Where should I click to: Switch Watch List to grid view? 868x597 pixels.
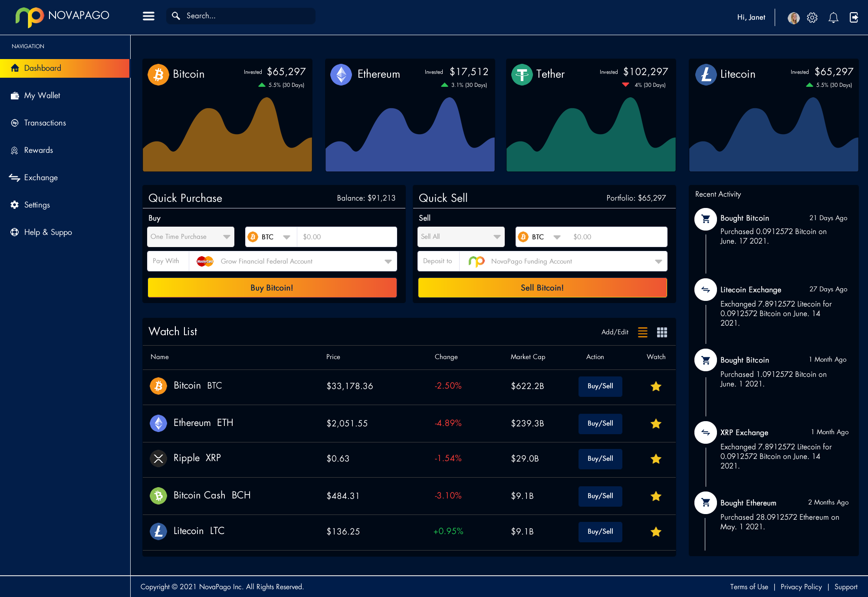pos(662,332)
